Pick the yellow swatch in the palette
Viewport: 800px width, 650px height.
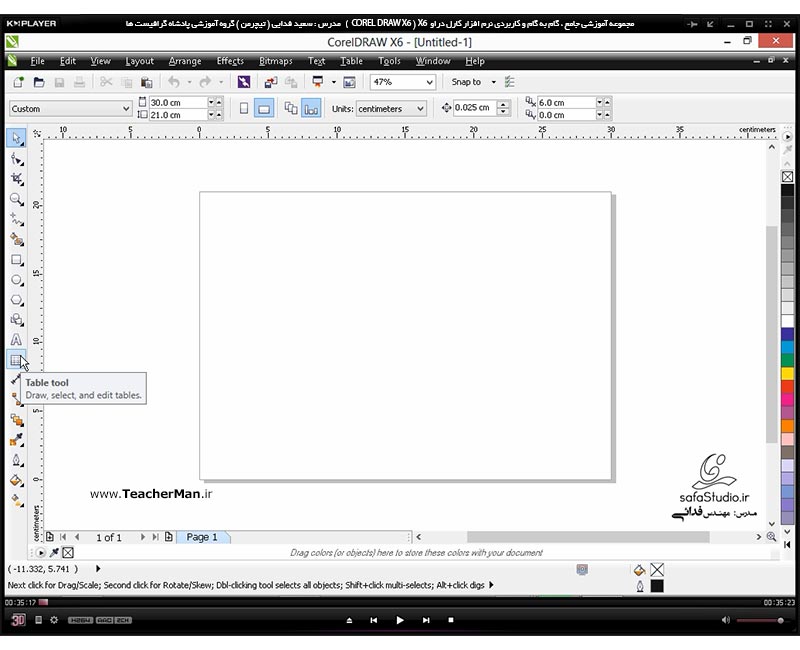(787, 373)
